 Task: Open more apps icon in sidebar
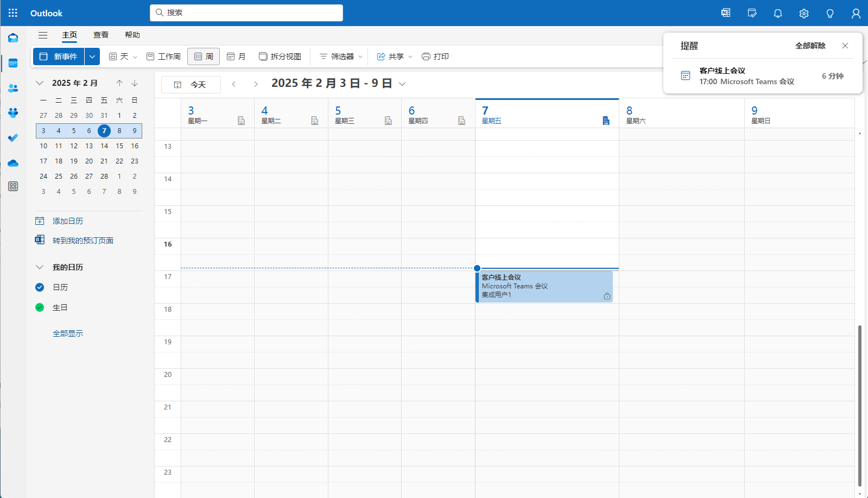[13, 186]
